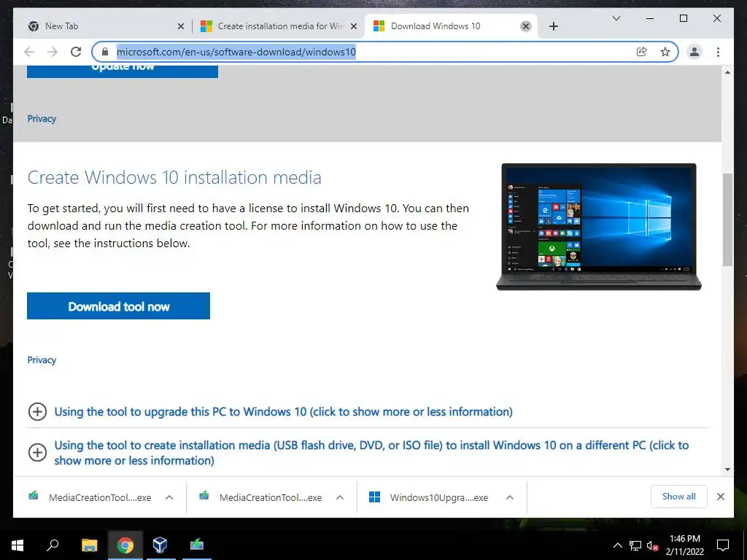This screenshot has height=560, width=747.
Task: Open the Windows Start menu
Action: [18, 545]
